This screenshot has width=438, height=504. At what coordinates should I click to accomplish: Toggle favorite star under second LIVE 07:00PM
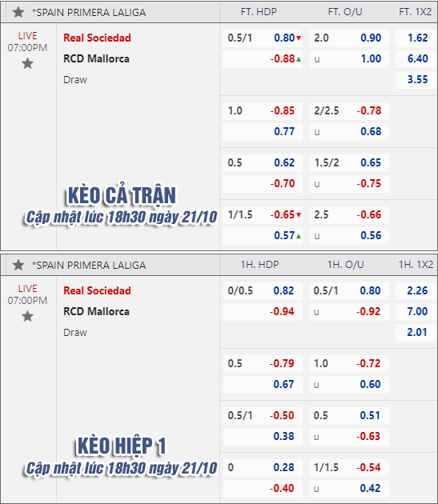[28, 316]
